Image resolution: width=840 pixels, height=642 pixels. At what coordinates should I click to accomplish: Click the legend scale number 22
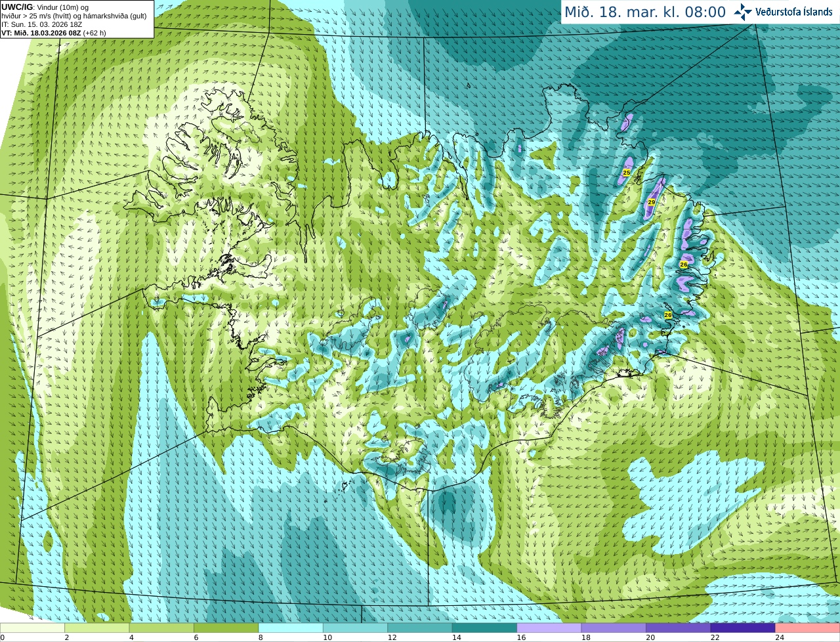tap(715, 637)
